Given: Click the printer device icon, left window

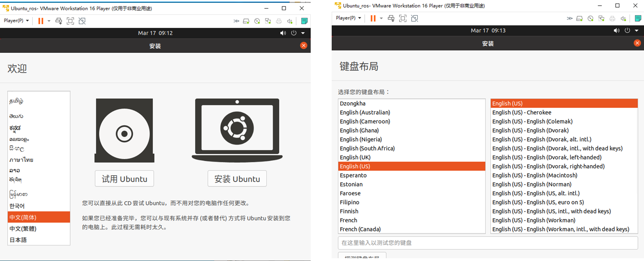Looking at the screenshot, I should click(x=279, y=21).
